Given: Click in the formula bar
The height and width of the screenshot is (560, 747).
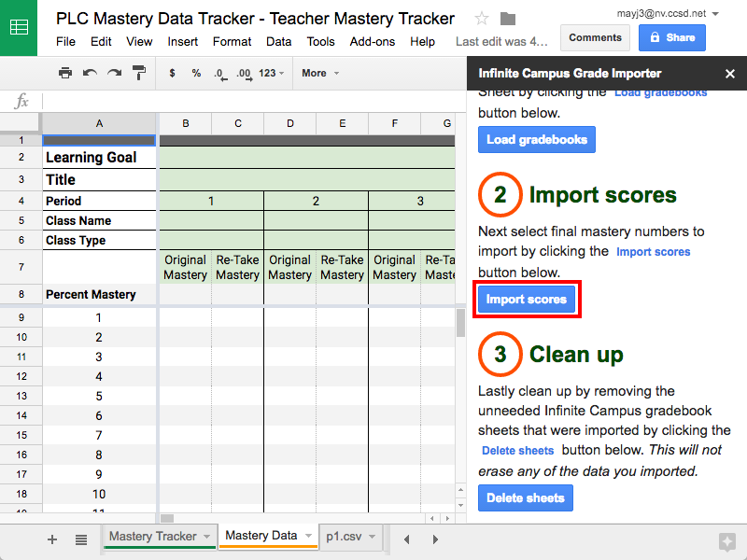Looking at the screenshot, I should pyautogui.click(x=252, y=101).
